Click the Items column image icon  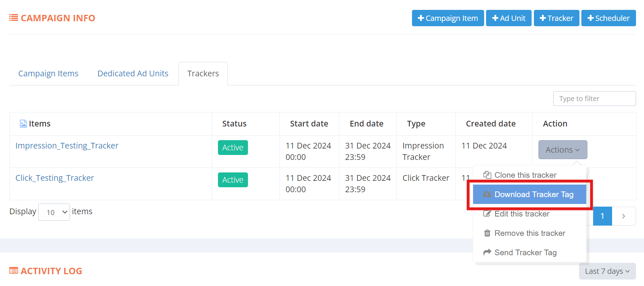pyautogui.click(x=23, y=124)
